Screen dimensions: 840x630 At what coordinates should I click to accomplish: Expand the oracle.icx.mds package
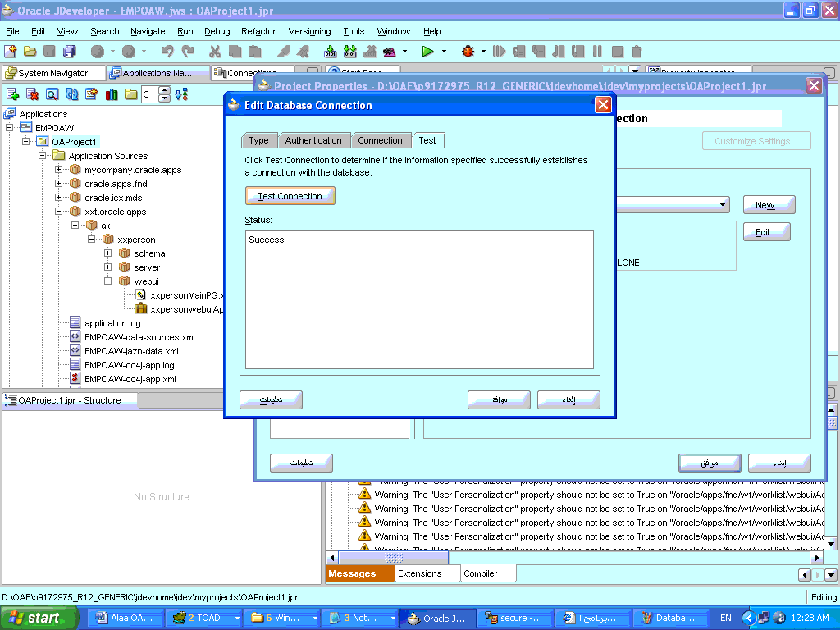pos(59,197)
